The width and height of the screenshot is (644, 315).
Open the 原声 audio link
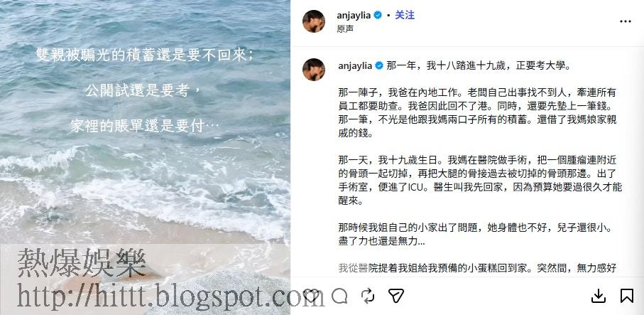point(345,28)
